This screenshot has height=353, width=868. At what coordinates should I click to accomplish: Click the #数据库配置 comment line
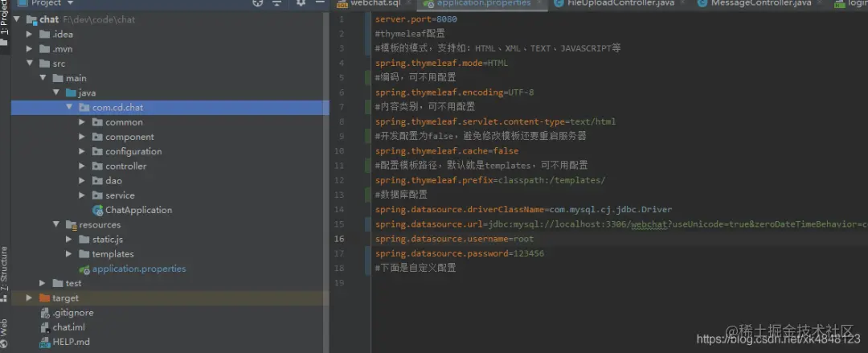pyautogui.click(x=401, y=195)
